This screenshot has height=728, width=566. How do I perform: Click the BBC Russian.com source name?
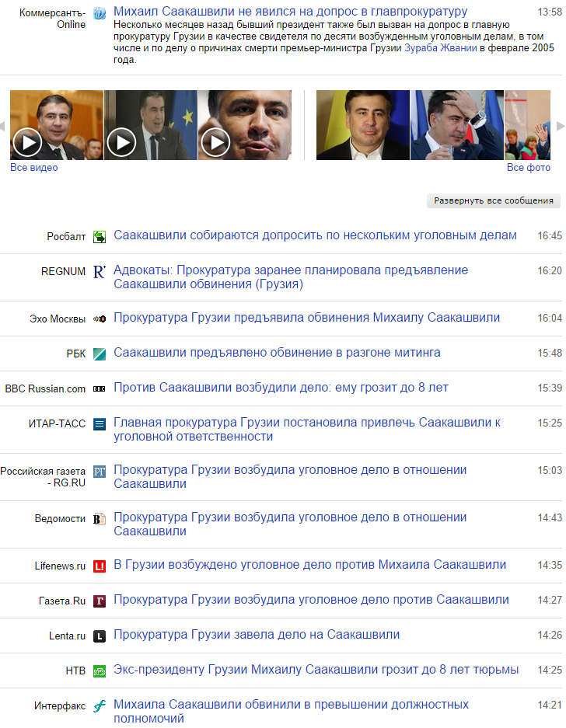tap(45, 389)
